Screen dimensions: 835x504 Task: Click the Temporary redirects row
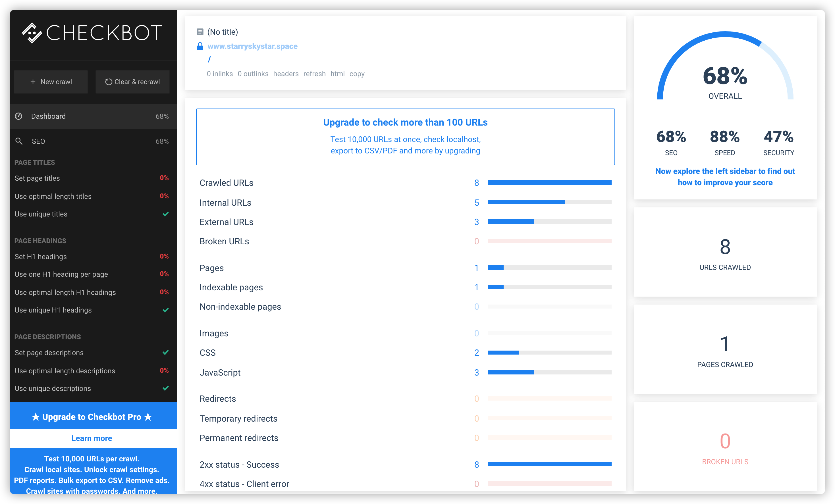[405, 418]
